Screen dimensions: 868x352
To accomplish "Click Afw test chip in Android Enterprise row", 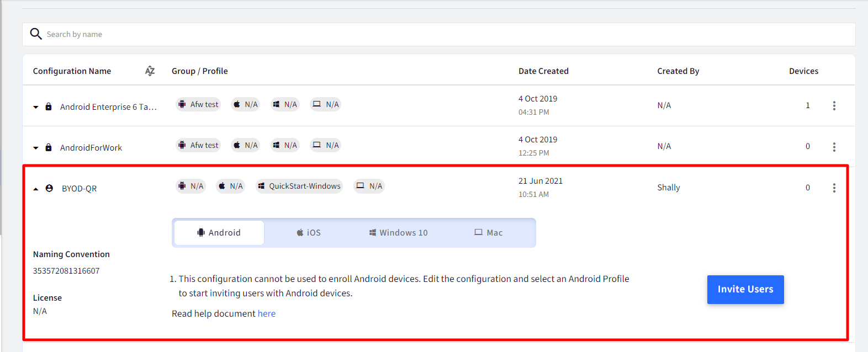I will (x=198, y=104).
